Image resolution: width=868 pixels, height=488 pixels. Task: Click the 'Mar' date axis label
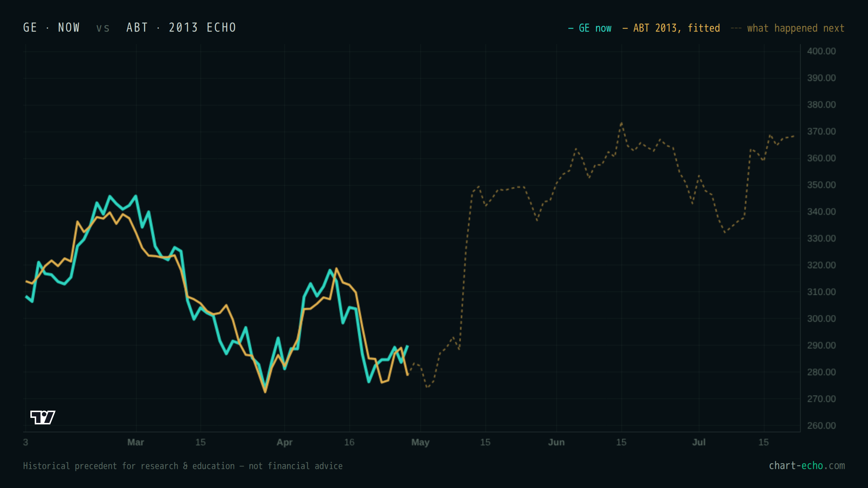point(136,442)
